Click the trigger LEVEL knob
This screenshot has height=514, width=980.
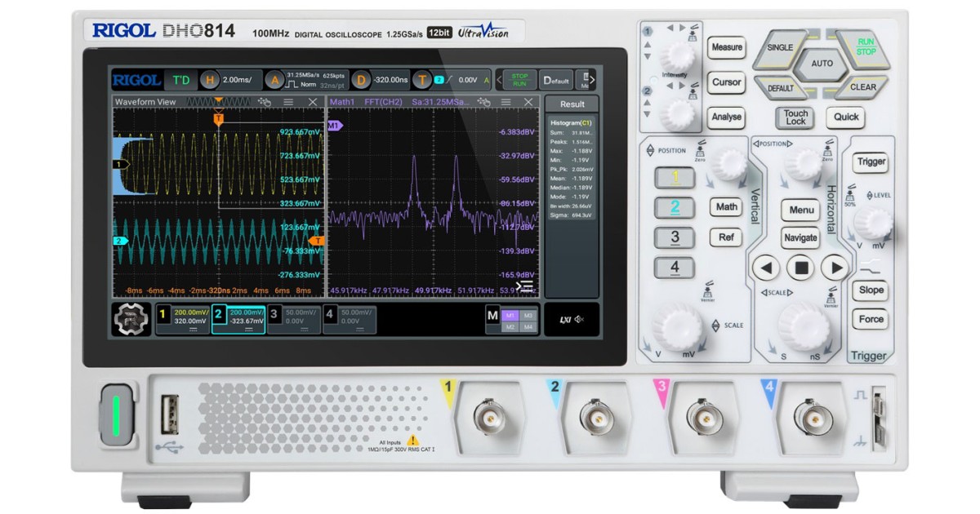point(874,222)
